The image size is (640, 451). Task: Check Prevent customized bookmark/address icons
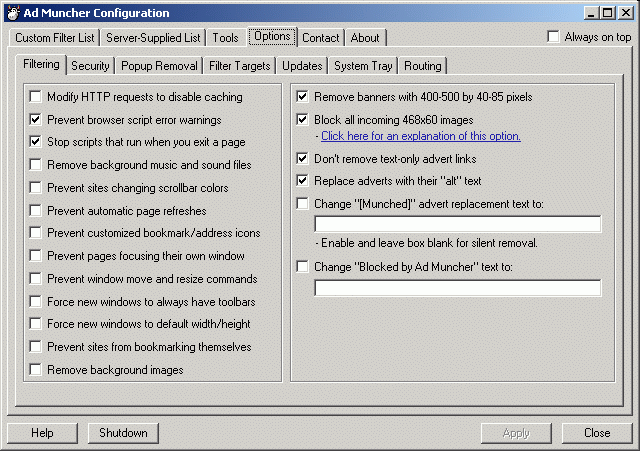[x=36, y=232]
